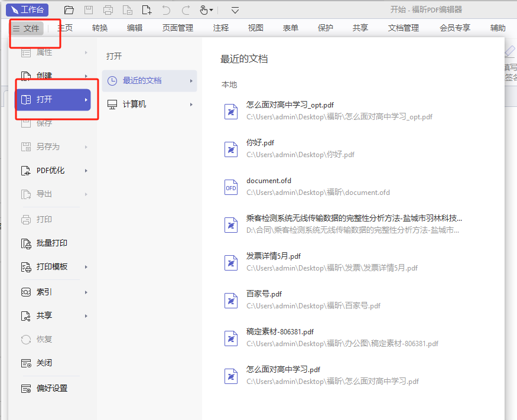Select 最近的文档 in the open panel
Image resolution: width=517 pixels, height=420 pixels.
(x=149, y=81)
